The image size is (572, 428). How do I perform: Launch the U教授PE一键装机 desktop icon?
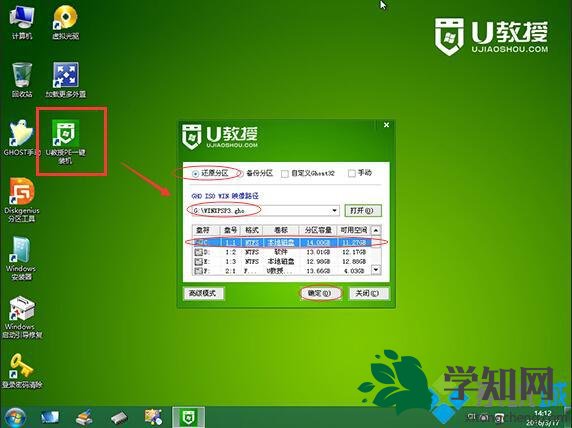tap(66, 142)
